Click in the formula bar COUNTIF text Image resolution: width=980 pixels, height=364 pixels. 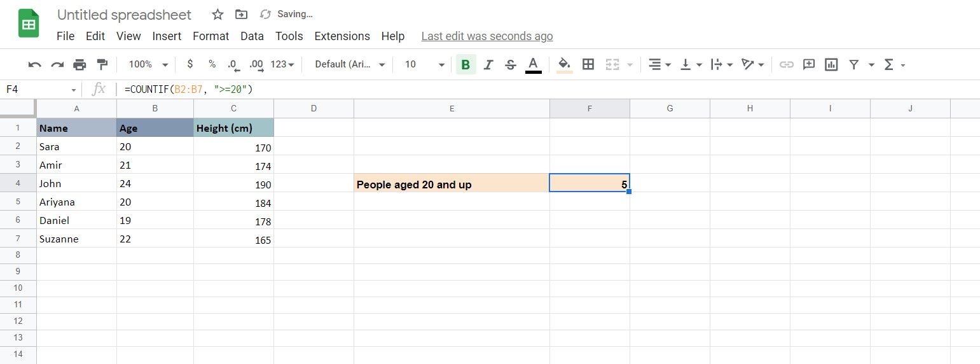tap(188, 90)
